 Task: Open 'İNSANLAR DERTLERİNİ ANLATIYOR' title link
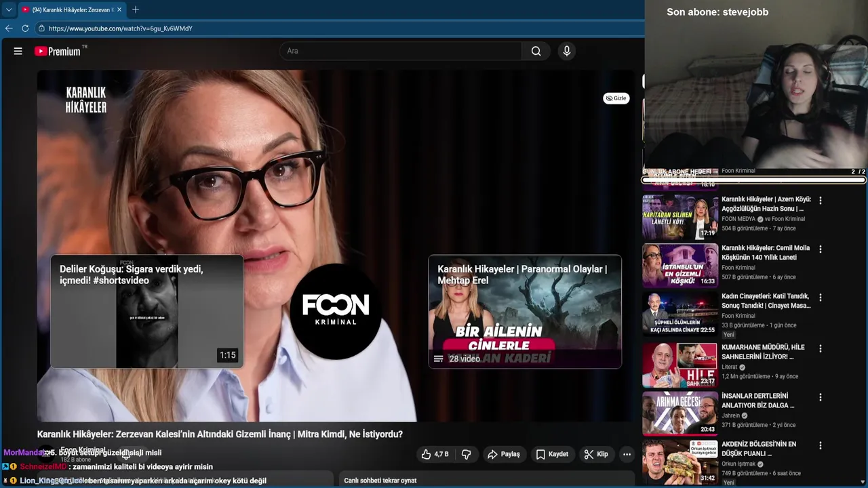758,401
